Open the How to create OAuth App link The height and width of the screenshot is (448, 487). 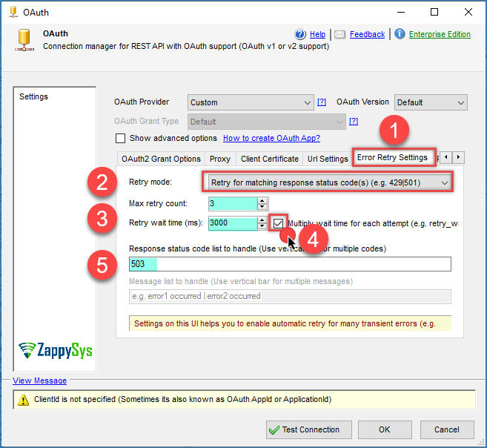click(x=271, y=138)
